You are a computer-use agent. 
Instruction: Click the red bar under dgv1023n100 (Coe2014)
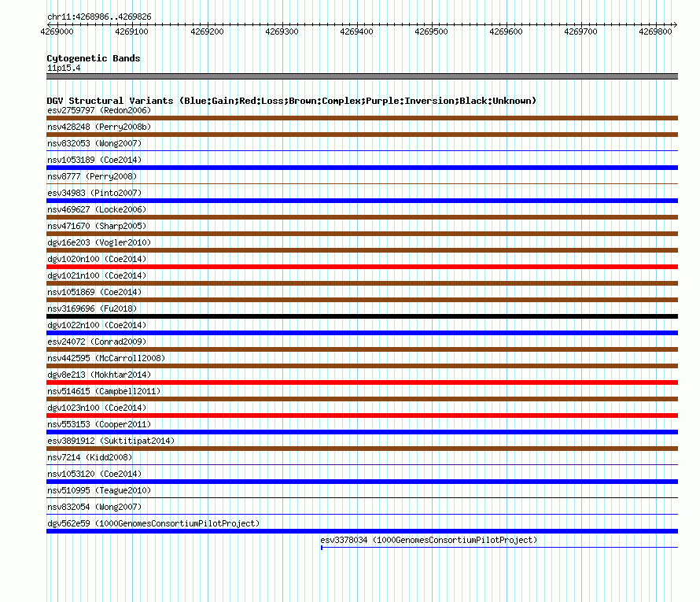tap(362, 415)
